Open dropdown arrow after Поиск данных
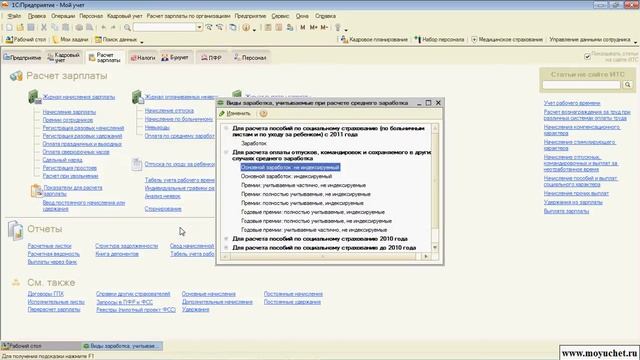Viewport: 640px width, 360px height. click(142, 42)
